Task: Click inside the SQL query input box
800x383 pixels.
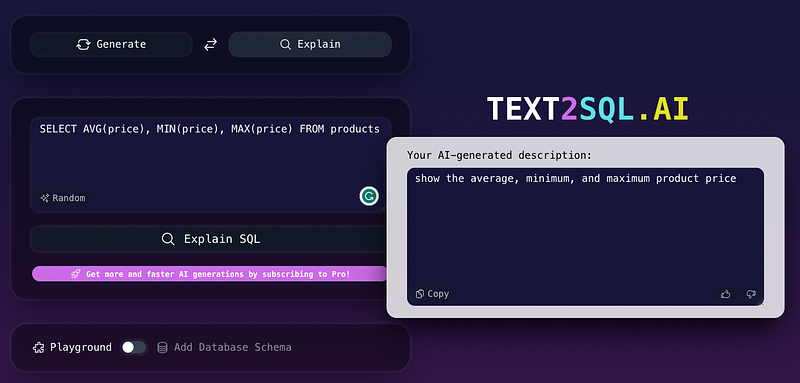Action: click(210, 164)
